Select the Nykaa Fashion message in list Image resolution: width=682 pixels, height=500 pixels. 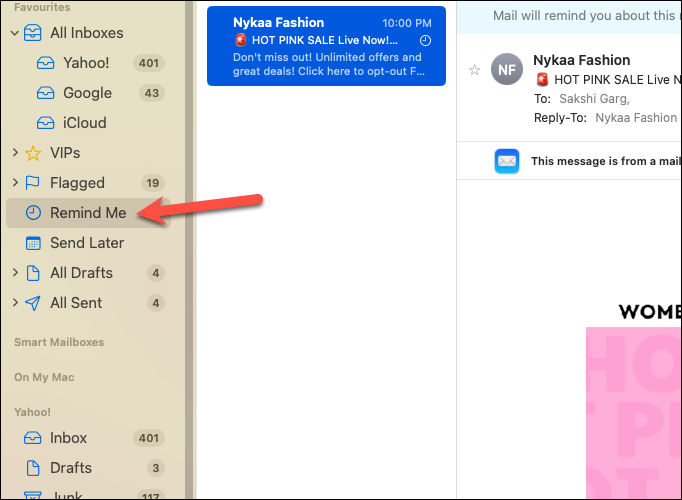(x=326, y=46)
